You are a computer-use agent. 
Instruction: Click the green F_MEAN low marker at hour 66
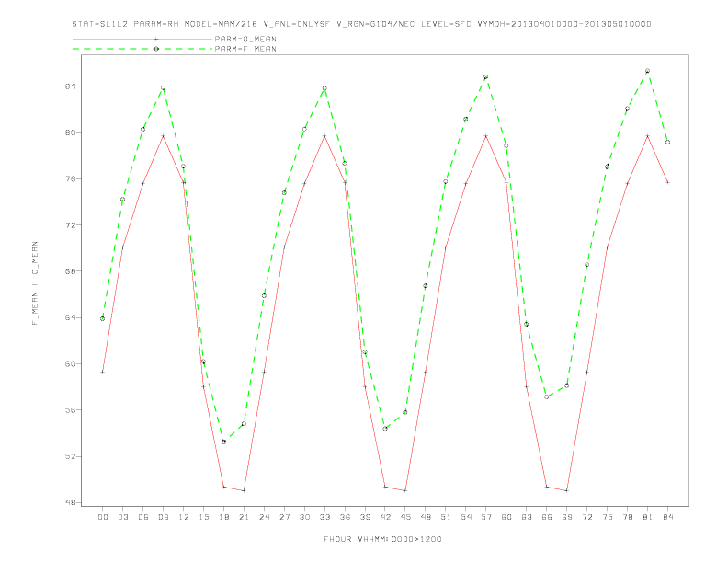click(547, 396)
